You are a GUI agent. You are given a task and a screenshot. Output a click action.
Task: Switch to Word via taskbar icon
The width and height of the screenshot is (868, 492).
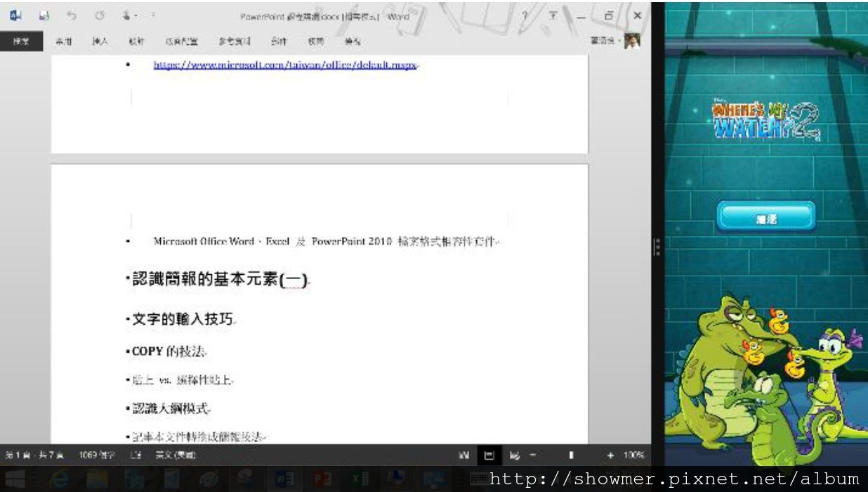(x=284, y=479)
